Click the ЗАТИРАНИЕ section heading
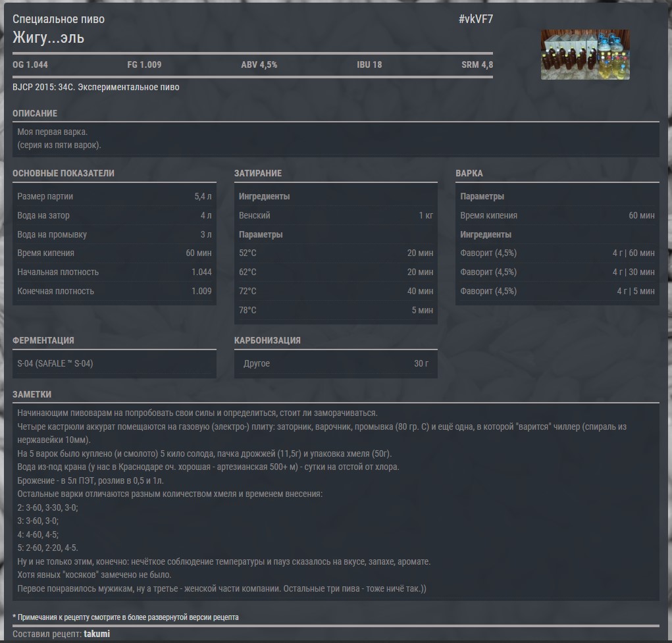 pyautogui.click(x=258, y=173)
